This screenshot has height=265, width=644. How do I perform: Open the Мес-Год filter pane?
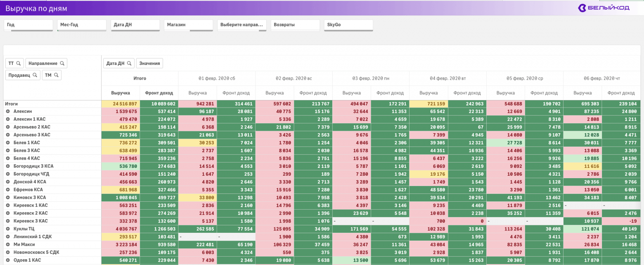pyautogui.click(x=81, y=25)
